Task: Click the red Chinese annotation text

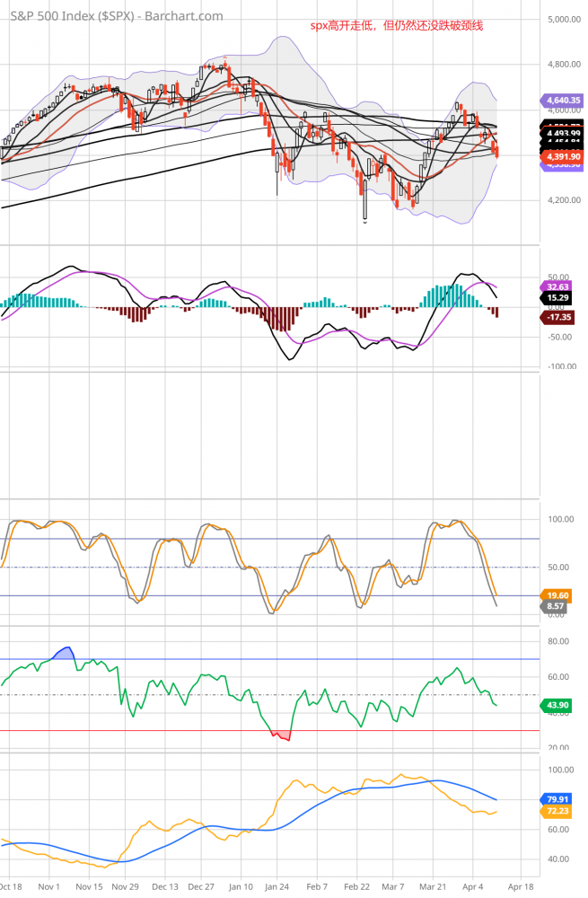Action: point(397,25)
